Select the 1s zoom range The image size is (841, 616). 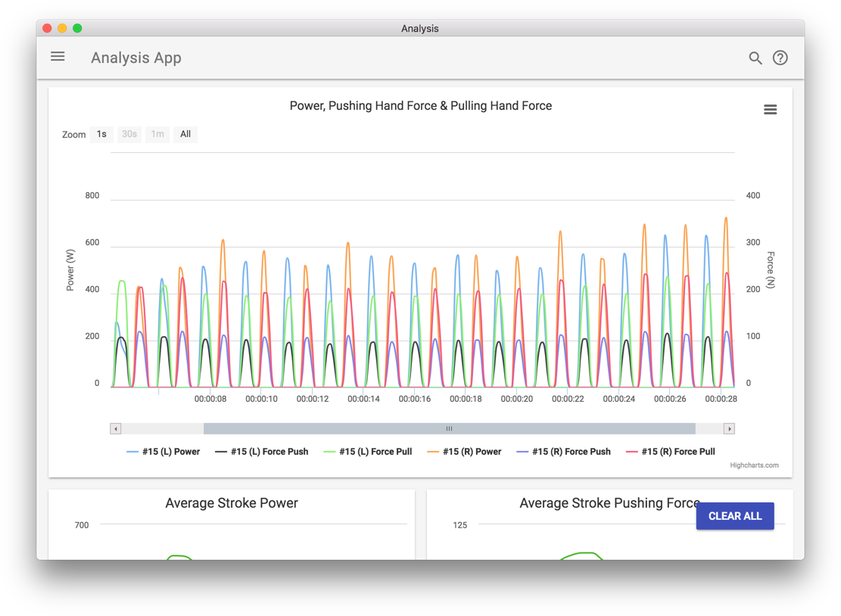(x=101, y=134)
